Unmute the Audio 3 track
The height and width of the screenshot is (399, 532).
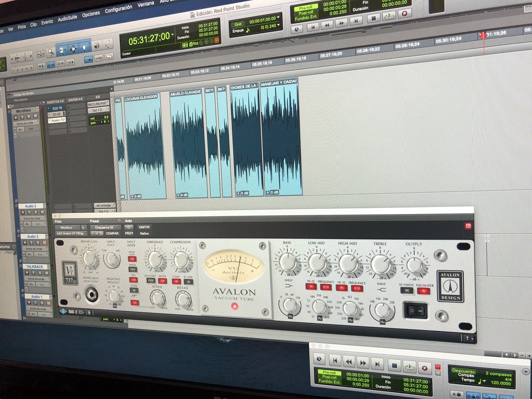(44, 243)
